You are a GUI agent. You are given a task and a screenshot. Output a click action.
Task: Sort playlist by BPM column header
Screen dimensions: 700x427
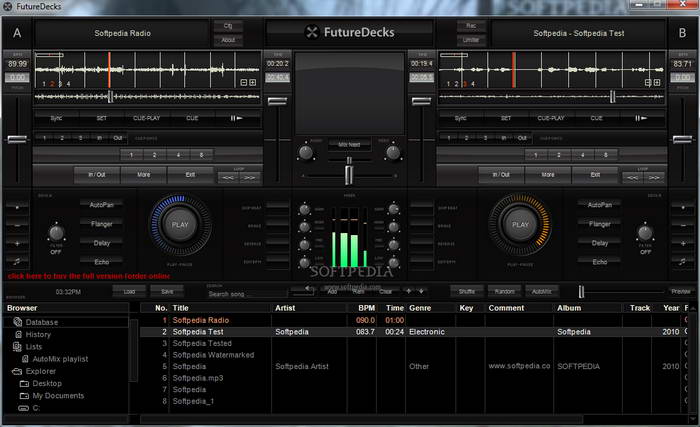(362, 308)
